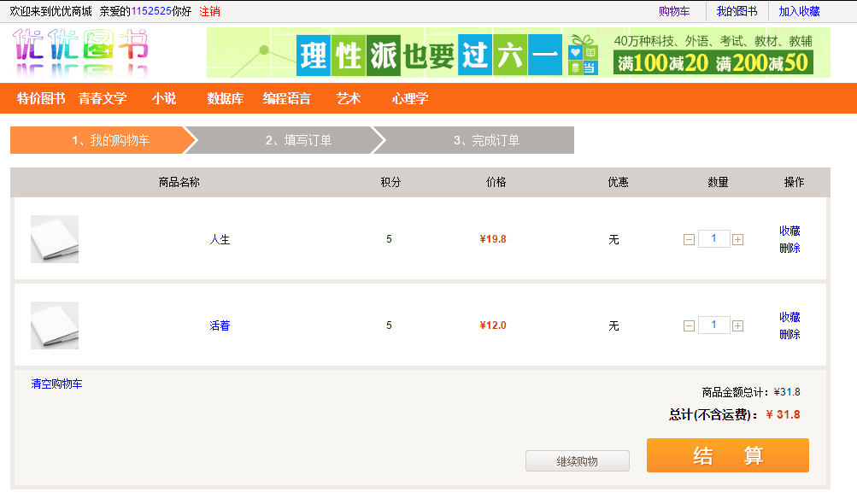The width and height of the screenshot is (857, 504).
Task: Click 收藏 for the 活着 row
Action: coord(789,317)
